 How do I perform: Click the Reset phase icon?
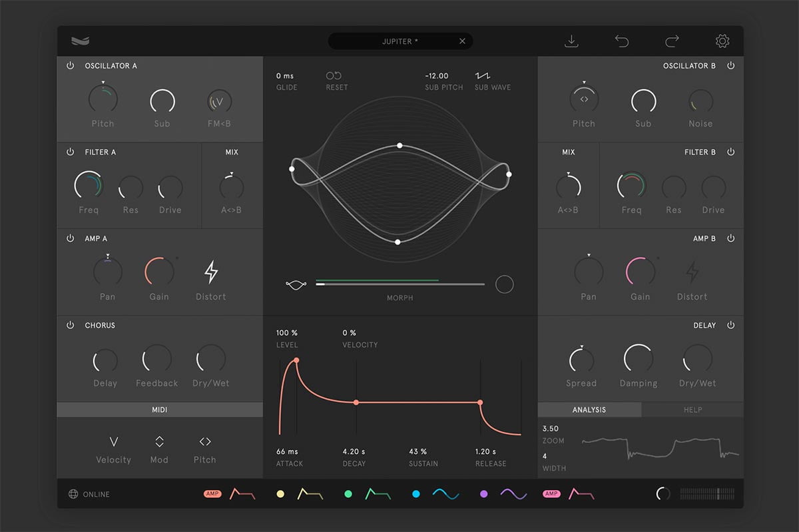[334, 76]
